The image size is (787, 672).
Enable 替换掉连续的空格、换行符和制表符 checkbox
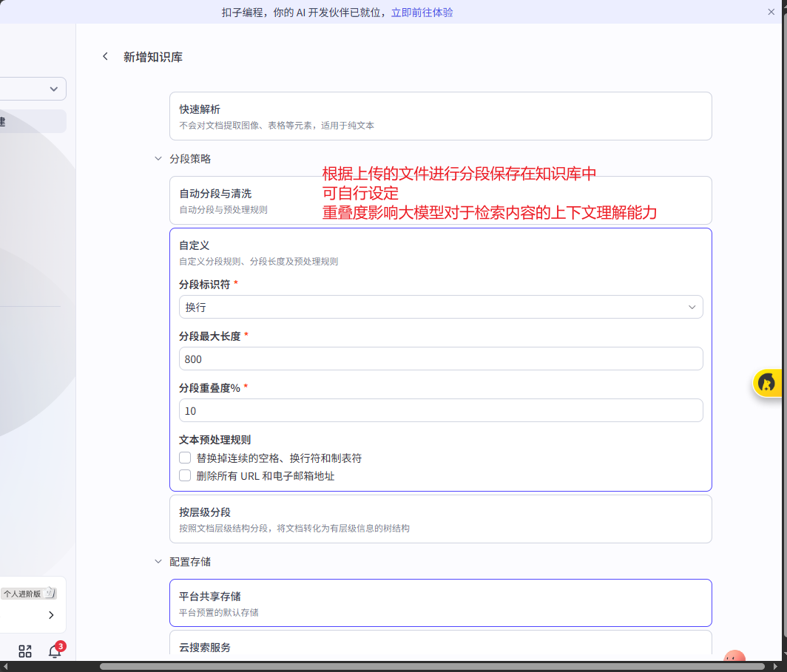[185, 458]
